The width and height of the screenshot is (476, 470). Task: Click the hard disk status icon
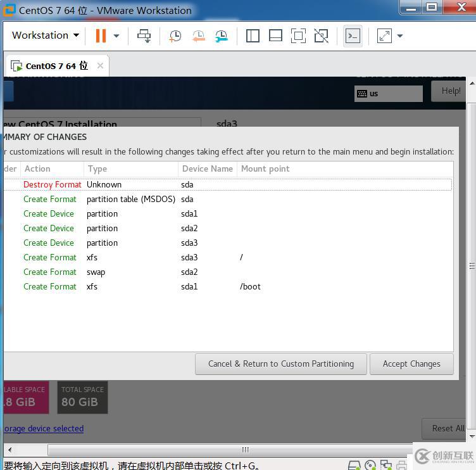coord(354,465)
